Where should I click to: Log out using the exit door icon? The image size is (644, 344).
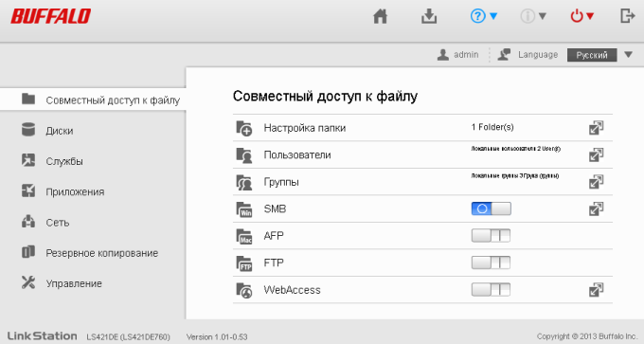click(627, 16)
